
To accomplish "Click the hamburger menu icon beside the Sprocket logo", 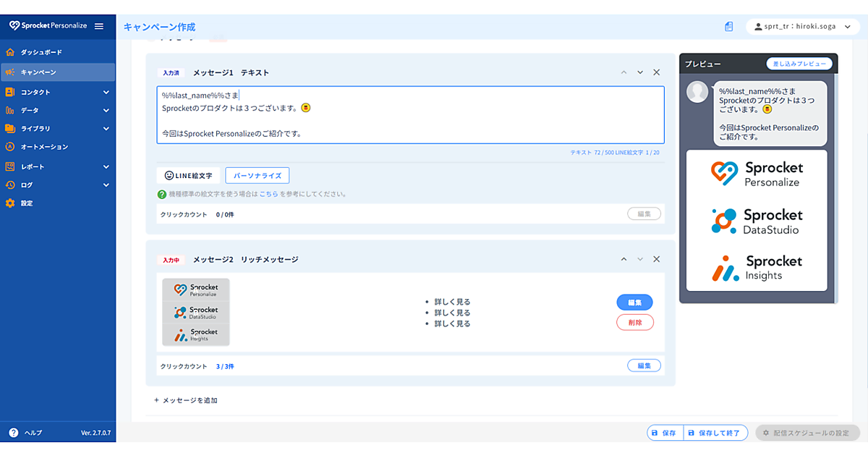I will [99, 26].
